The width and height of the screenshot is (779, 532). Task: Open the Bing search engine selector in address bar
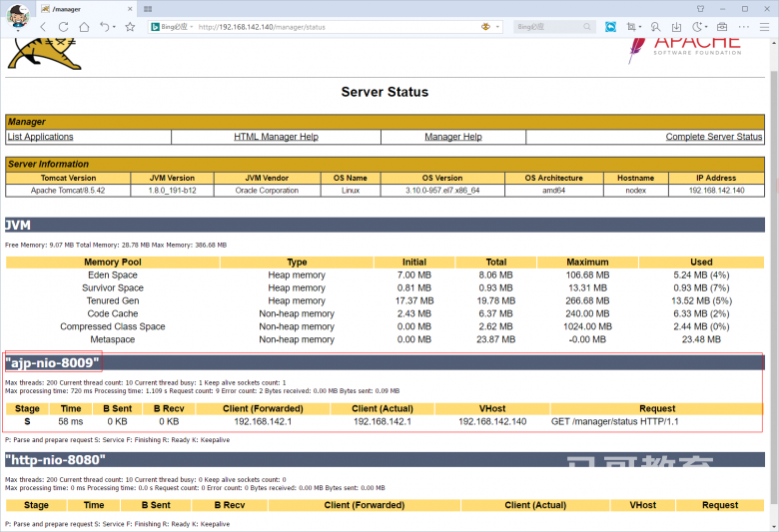(172, 27)
